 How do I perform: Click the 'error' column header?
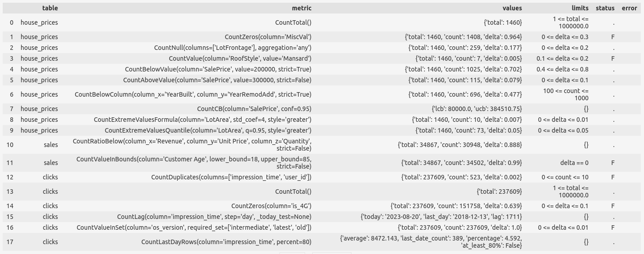(x=629, y=8)
